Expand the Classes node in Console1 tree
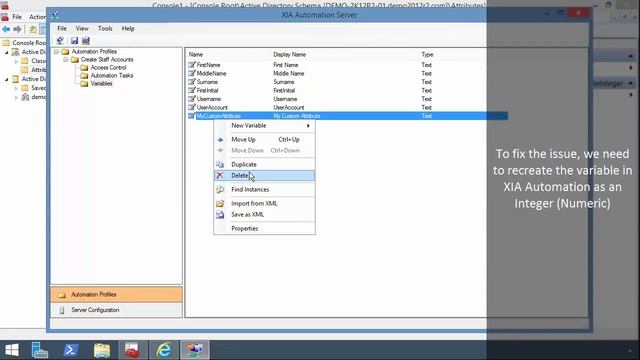 coord(16,61)
